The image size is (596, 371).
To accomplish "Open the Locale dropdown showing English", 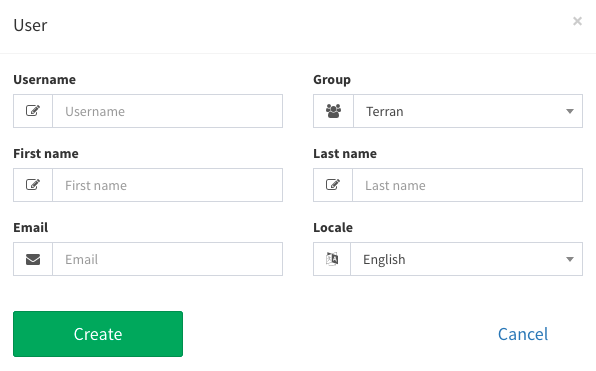I will tap(466, 259).
